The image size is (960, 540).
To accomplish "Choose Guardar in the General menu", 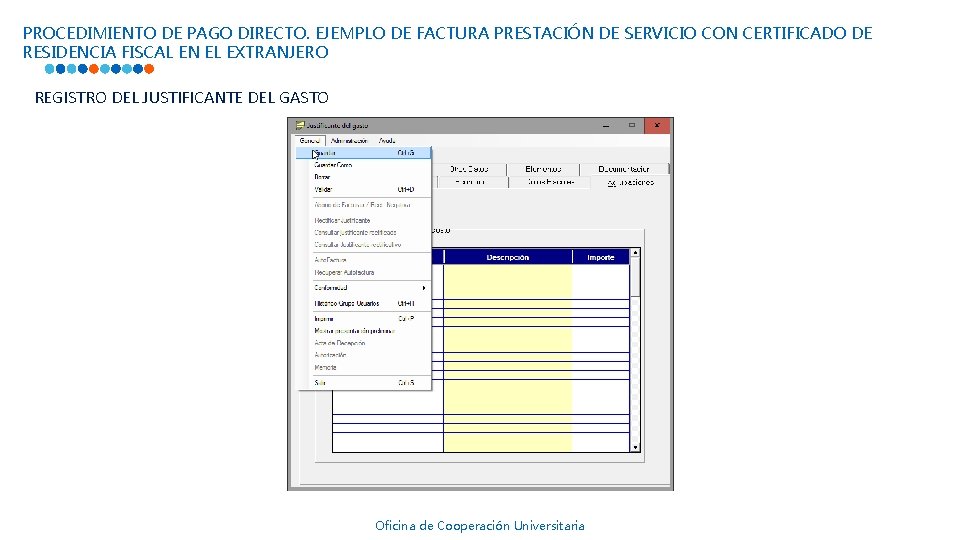I will click(x=364, y=153).
